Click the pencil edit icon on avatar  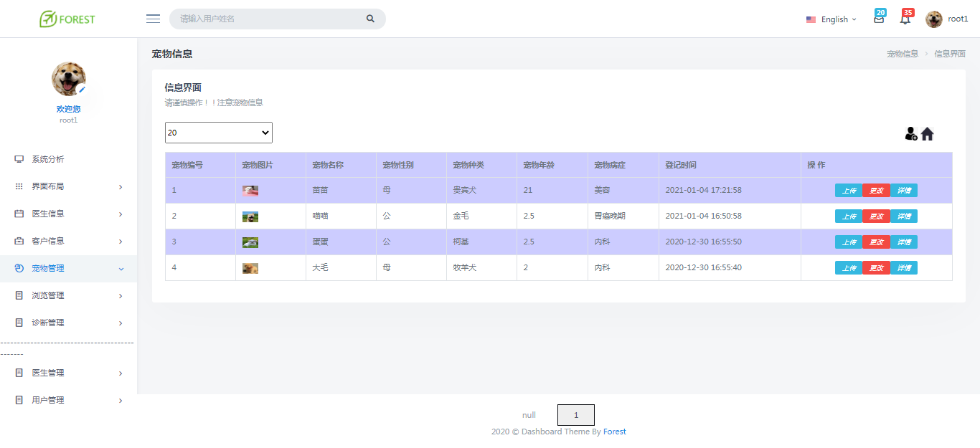point(83,90)
